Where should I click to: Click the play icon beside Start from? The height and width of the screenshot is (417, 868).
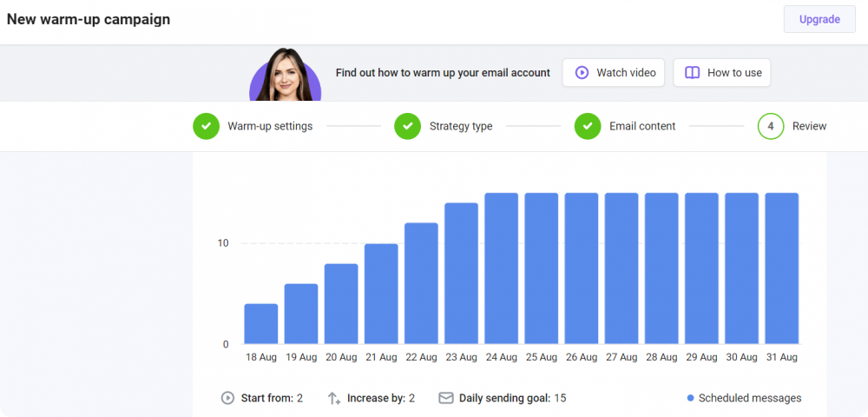tap(227, 398)
